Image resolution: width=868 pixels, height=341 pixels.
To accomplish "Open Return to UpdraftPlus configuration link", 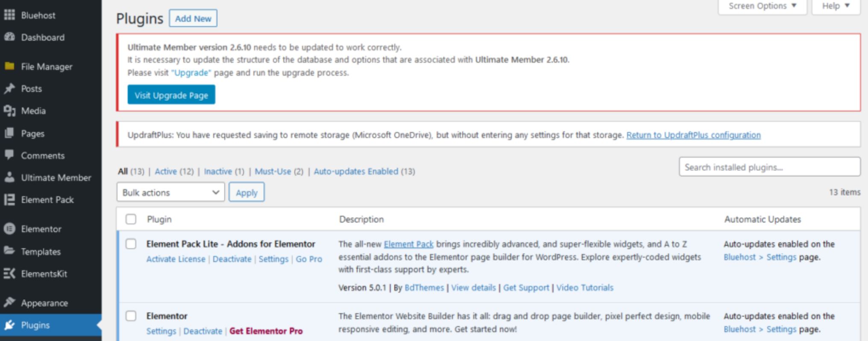I will coord(693,135).
